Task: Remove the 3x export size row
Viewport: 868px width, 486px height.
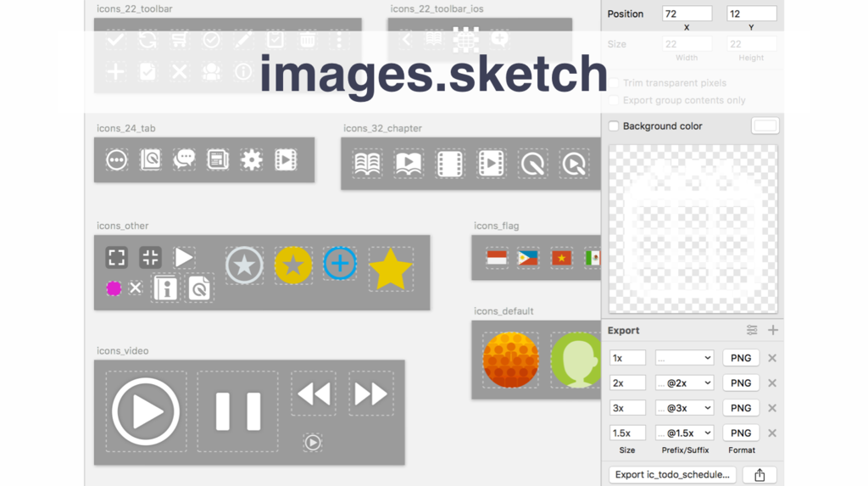Action: pos(772,408)
